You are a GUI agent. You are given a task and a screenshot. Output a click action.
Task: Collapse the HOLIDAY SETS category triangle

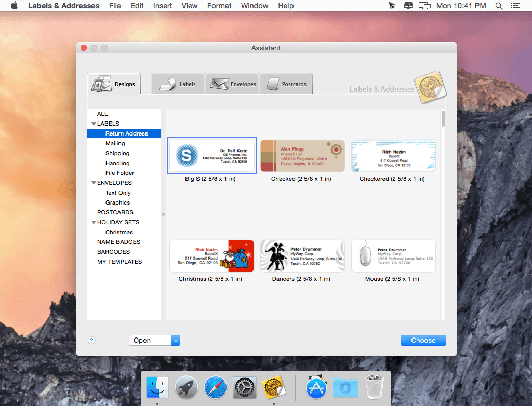[x=94, y=223]
